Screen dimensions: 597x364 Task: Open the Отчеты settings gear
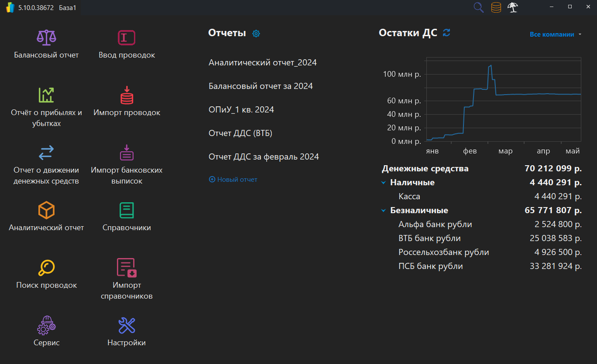click(x=256, y=33)
